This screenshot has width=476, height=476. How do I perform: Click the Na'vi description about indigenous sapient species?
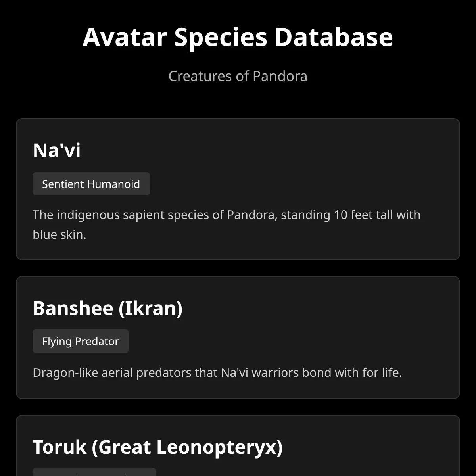point(226,225)
